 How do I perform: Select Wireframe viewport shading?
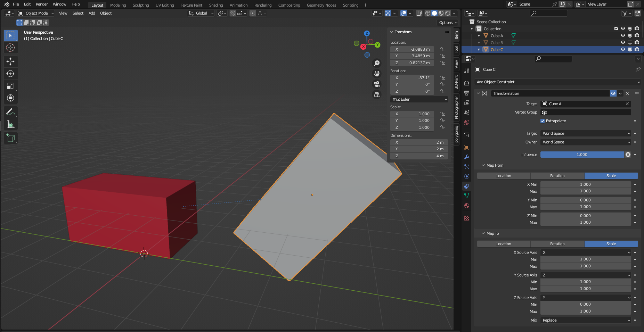click(428, 13)
